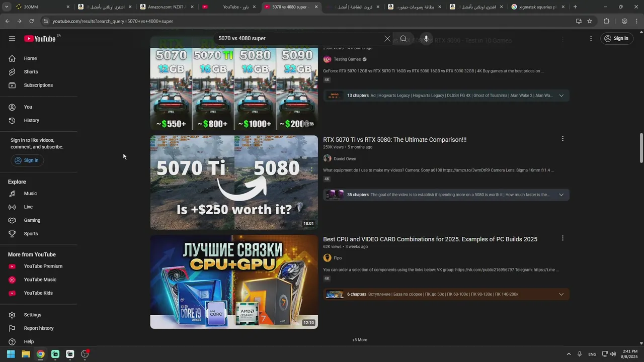The width and height of the screenshot is (644, 362).
Task: Play the 5070 Ti vs 5080 thumbnail
Action: pyautogui.click(x=234, y=183)
